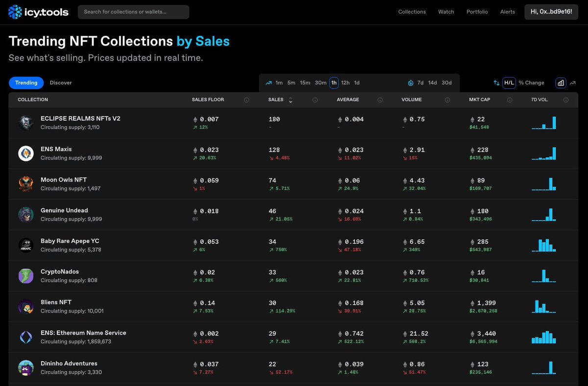Screen dimensions: 588x386
Task: Click the icy.tools snowflake logo
Action: [15, 12]
